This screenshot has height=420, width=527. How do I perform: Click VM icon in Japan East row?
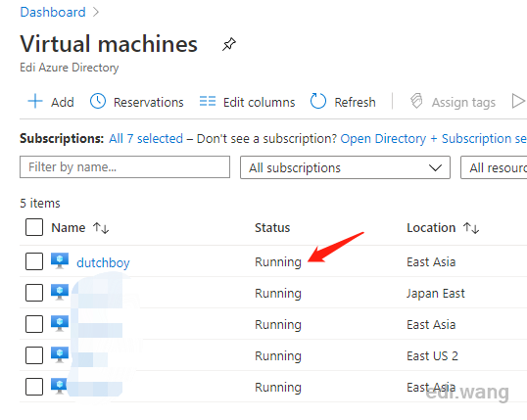tap(60, 293)
